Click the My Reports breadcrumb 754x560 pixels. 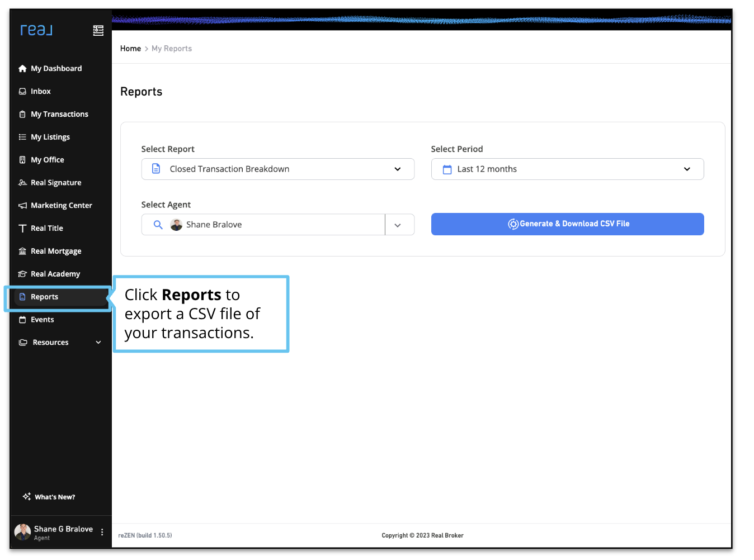[172, 49]
